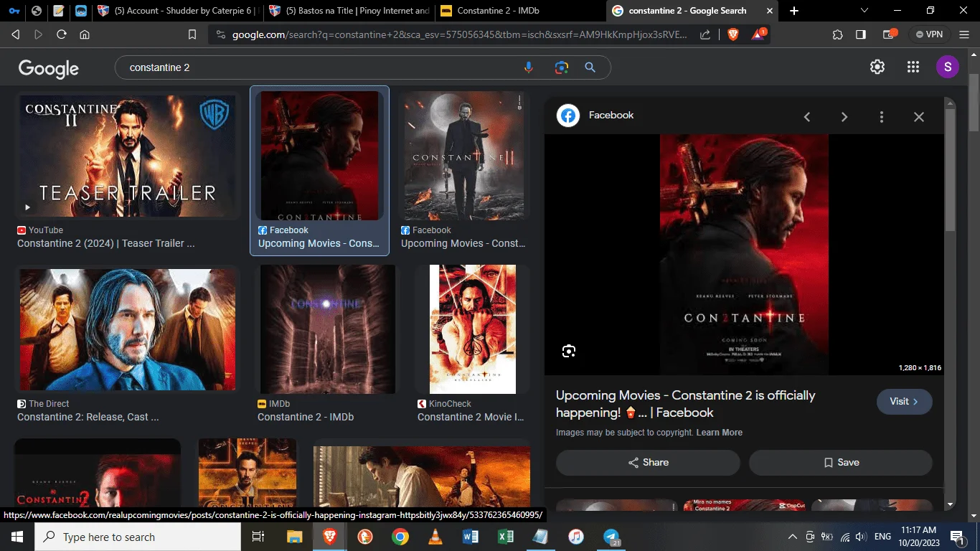This screenshot has height=551, width=980.
Task: Open the KinoCheck Constantine 2 thumbnail
Action: click(x=473, y=329)
